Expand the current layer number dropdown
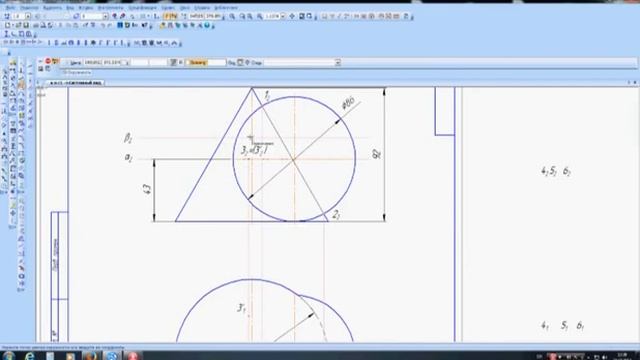Screen dimensions: 640x360 click(x=106, y=16)
